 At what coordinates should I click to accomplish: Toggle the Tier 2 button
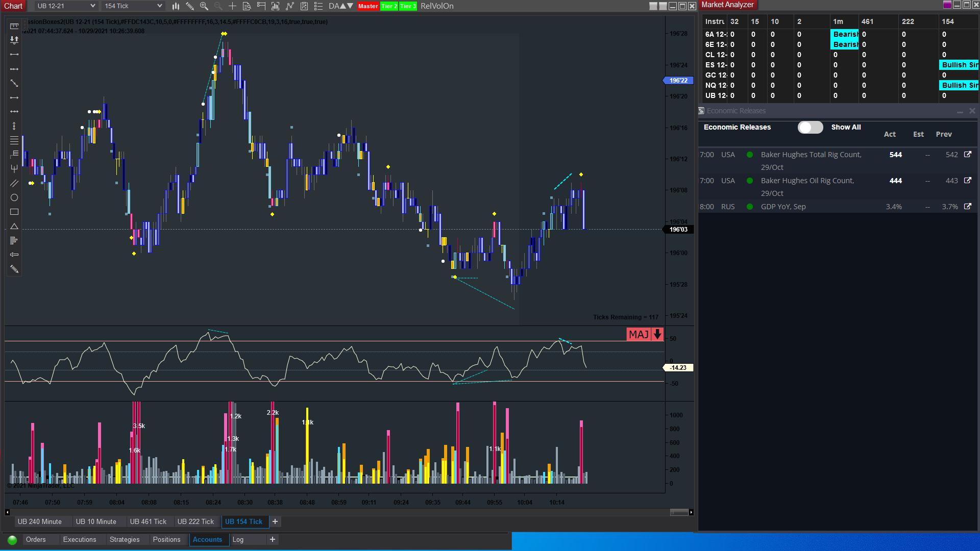coord(389,6)
